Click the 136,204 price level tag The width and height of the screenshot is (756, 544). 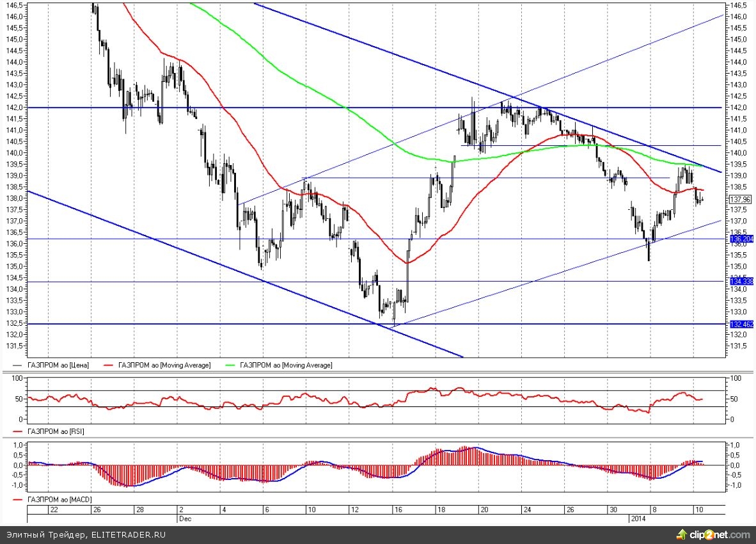[x=742, y=239]
